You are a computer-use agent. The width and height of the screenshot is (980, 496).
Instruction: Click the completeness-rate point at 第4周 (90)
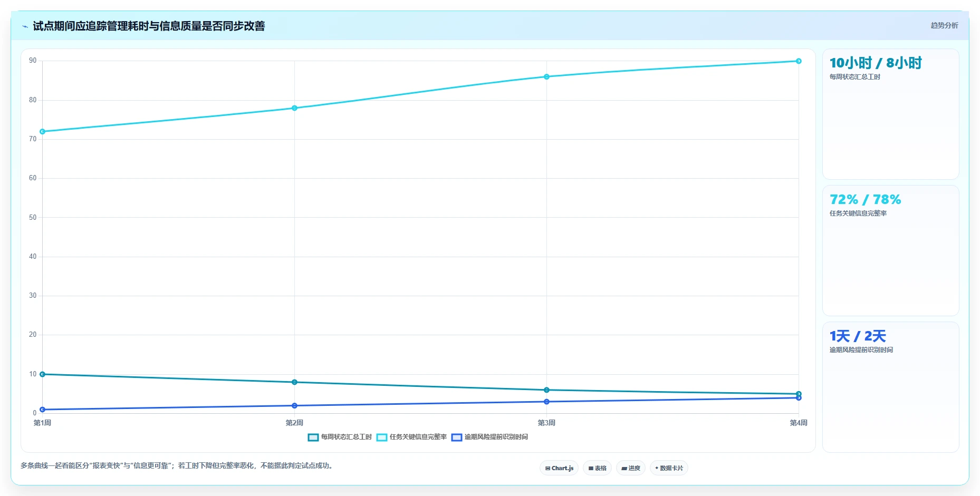point(799,61)
